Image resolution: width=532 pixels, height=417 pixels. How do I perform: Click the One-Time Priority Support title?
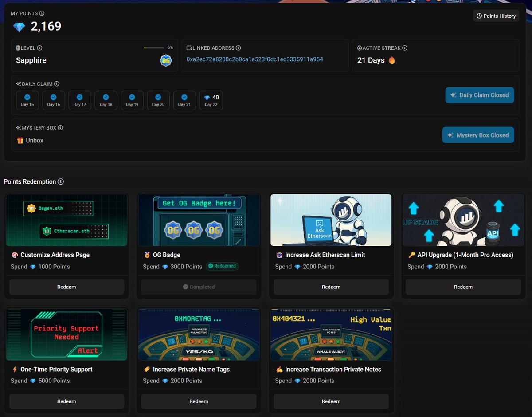56,370
